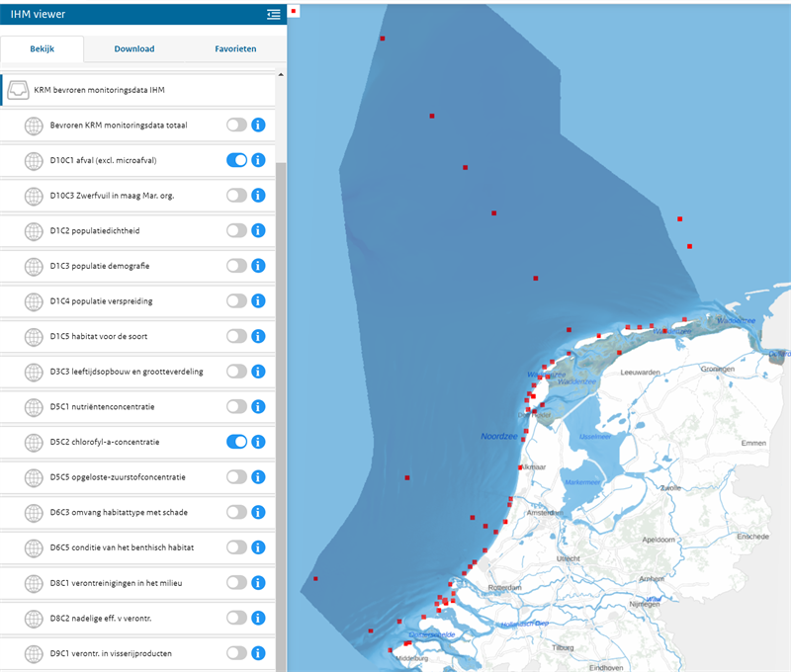This screenshot has height=672, width=791.
Task: Click the 'Apeldoorn' label on the map
Action: click(659, 540)
